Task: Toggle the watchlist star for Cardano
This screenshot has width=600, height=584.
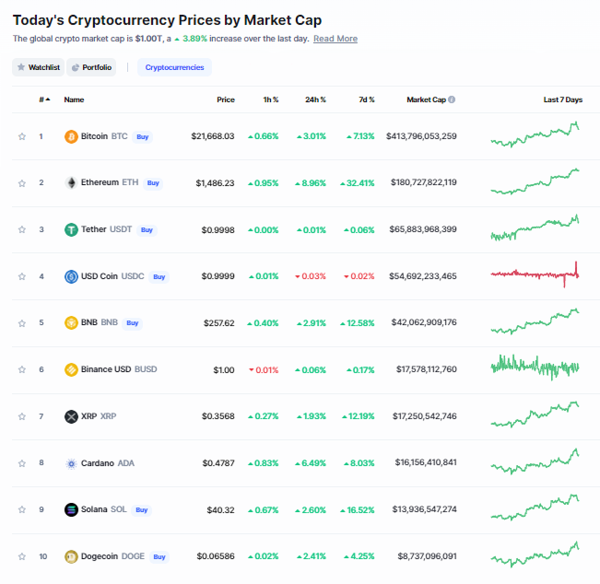Action: pos(22,463)
